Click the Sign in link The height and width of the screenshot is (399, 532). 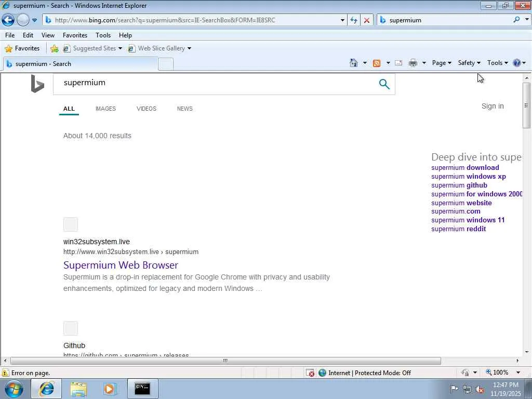click(493, 106)
